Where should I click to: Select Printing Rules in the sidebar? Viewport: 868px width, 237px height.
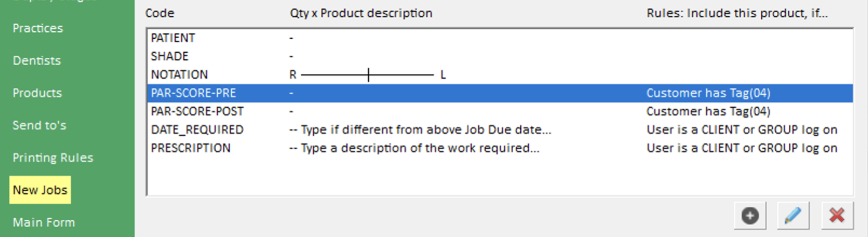click(53, 157)
